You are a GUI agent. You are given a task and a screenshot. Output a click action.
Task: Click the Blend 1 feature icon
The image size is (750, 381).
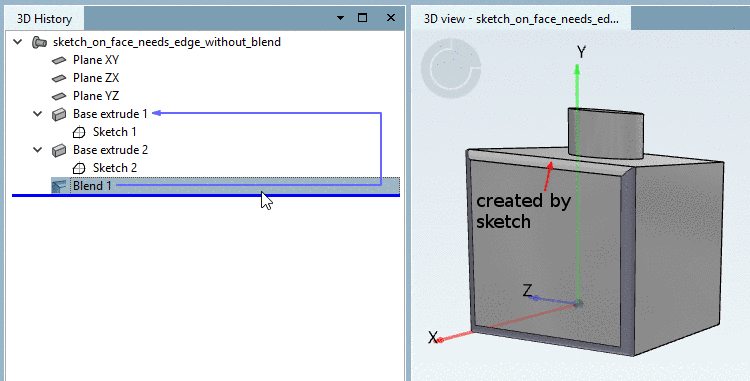tap(59, 186)
